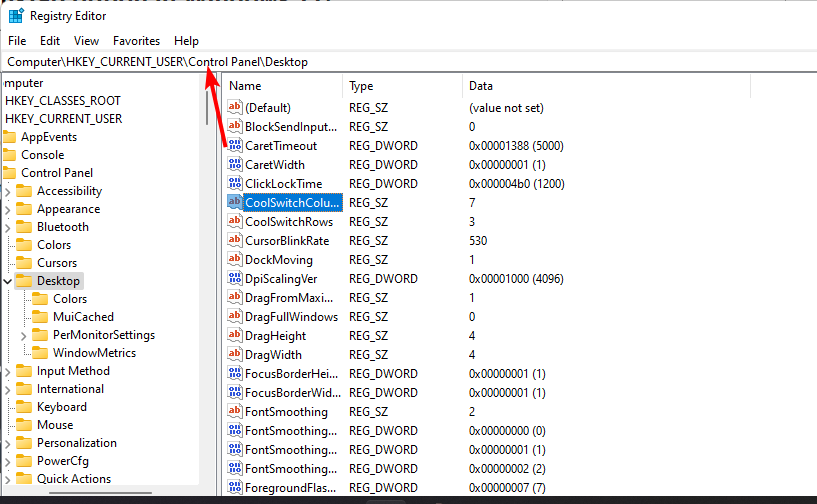Select the DragFullWindows string icon
This screenshot has width=817, height=504.
click(235, 316)
